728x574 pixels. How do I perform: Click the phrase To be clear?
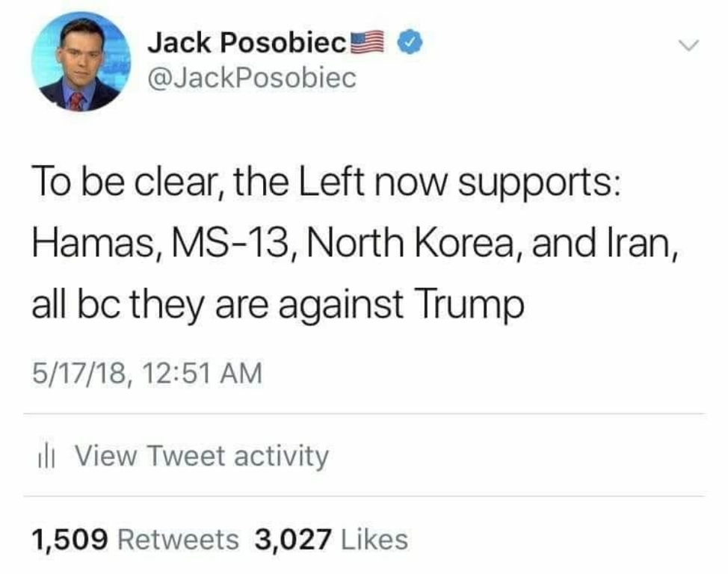[x=124, y=182]
